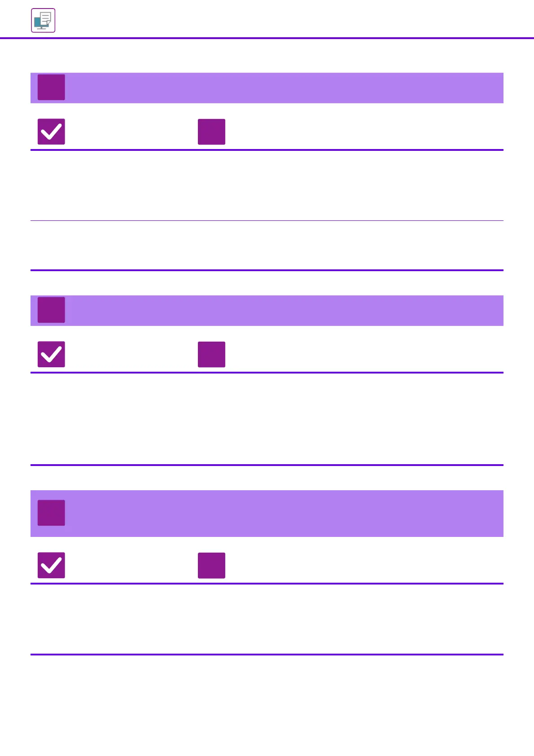Click the top section's upper blank content row
Image resolution: width=534 pixels, height=756 pixels.
coord(267,185)
